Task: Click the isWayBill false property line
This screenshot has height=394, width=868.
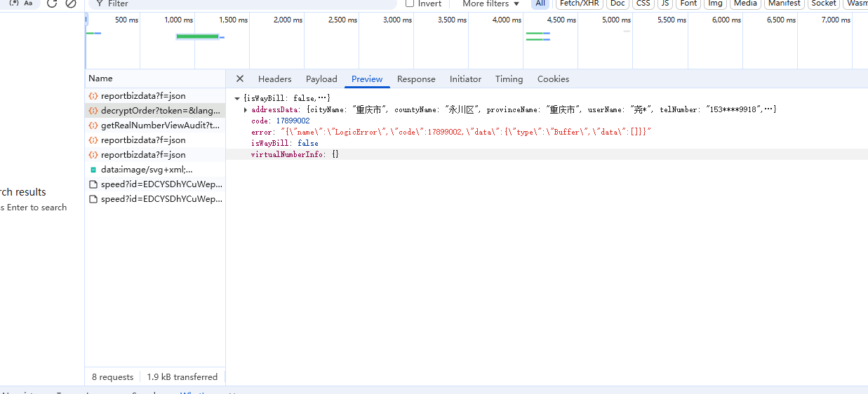Action: pos(285,143)
